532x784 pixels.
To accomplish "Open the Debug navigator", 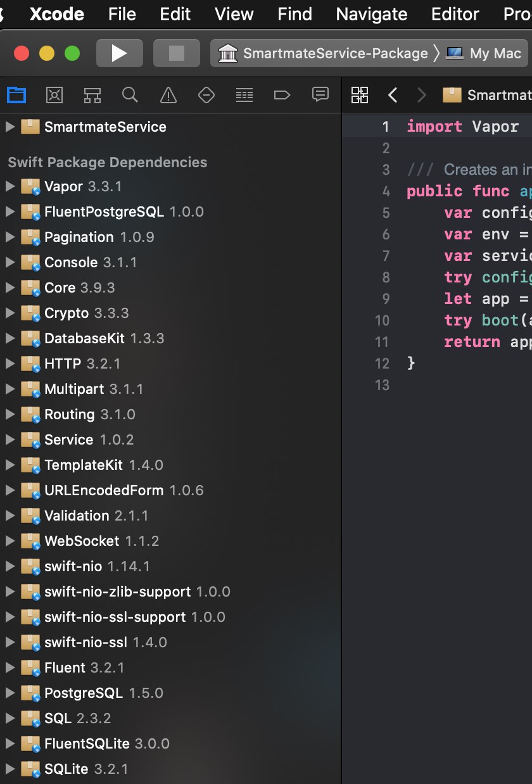I will [244, 95].
